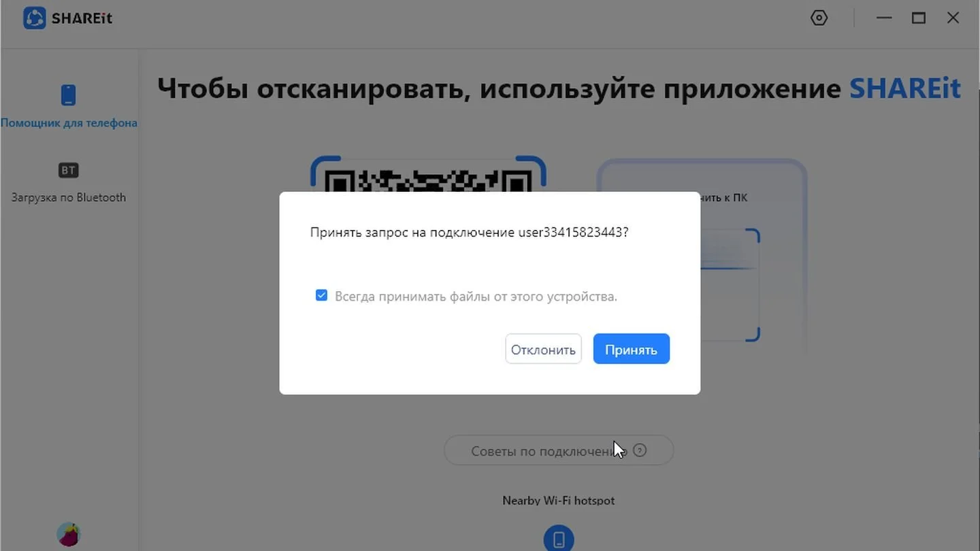Click Принять to accept the connection
This screenshot has width=980, height=551.
pyautogui.click(x=631, y=349)
